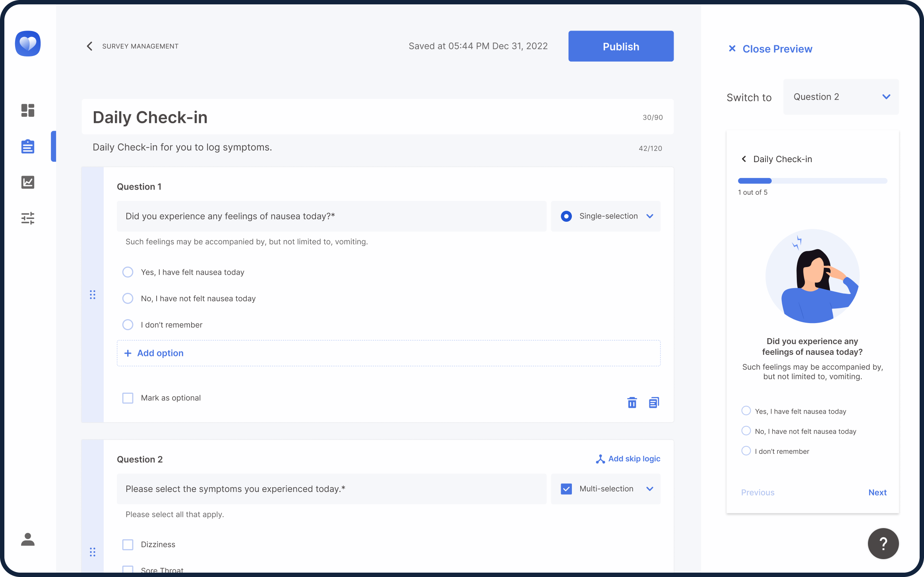Check the Dizziness option checkbox
The image size is (924, 577).
pyautogui.click(x=128, y=544)
